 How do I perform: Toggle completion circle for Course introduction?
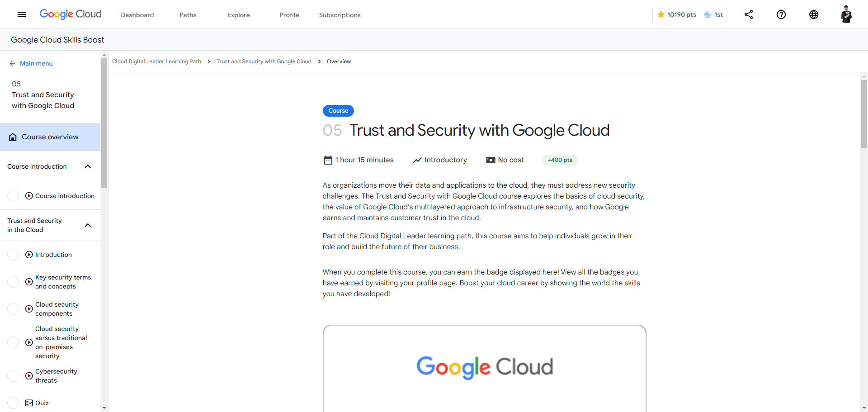click(x=14, y=196)
